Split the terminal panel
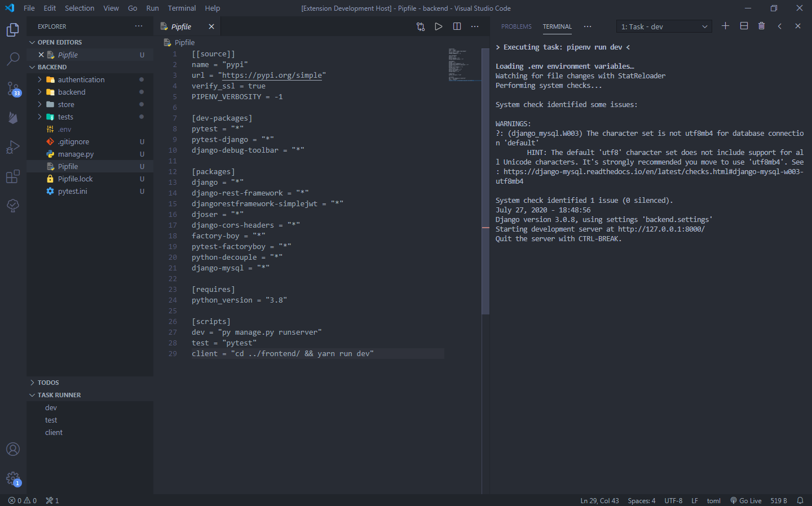The height and width of the screenshot is (506, 812). pyautogui.click(x=744, y=26)
